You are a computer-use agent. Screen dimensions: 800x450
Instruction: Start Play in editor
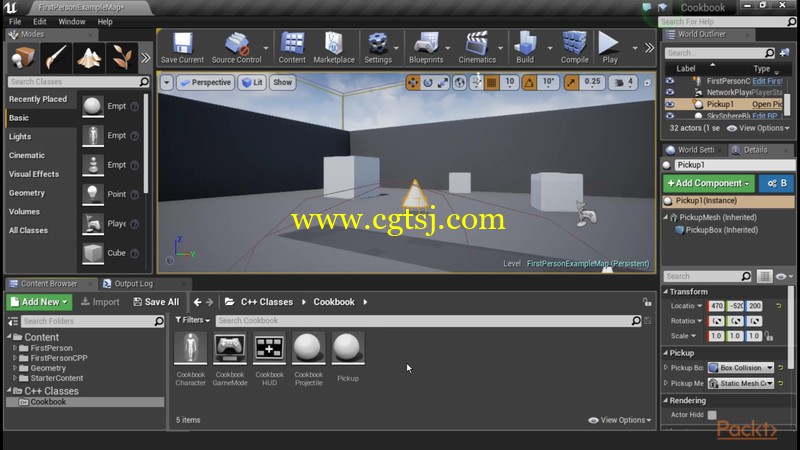click(x=609, y=47)
